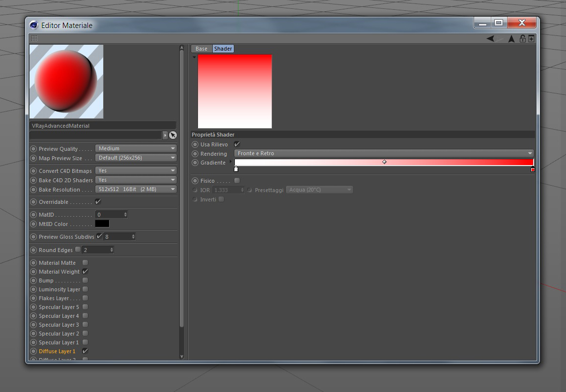Switch to the Base tab
This screenshot has height=392, width=566.
(201, 49)
